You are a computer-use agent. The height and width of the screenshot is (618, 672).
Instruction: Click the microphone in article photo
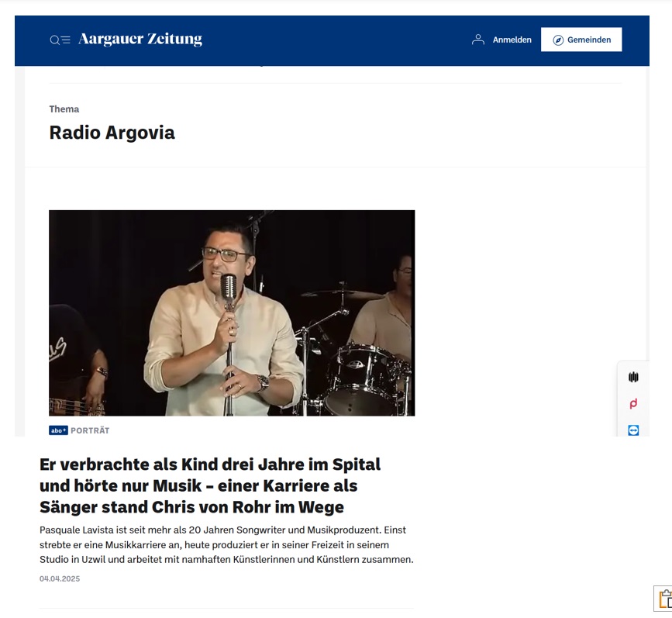(x=229, y=288)
